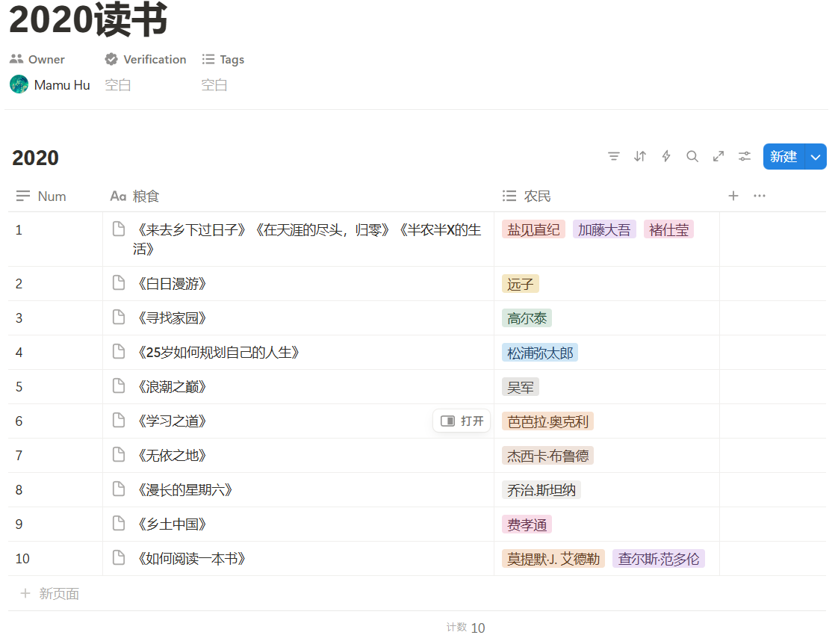The height and width of the screenshot is (644, 838).
Task: Click the Aa icon on 粮食 column
Action: pyautogui.click(x=118, y=196)
